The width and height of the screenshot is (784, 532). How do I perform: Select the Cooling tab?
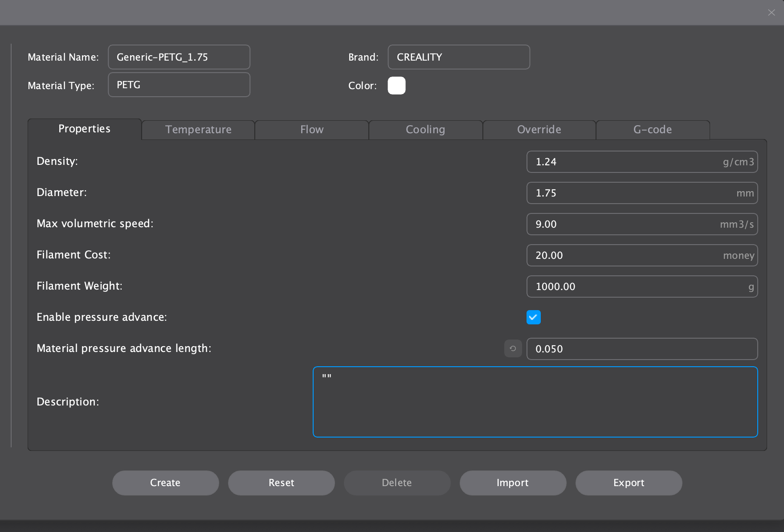(425, 130)
